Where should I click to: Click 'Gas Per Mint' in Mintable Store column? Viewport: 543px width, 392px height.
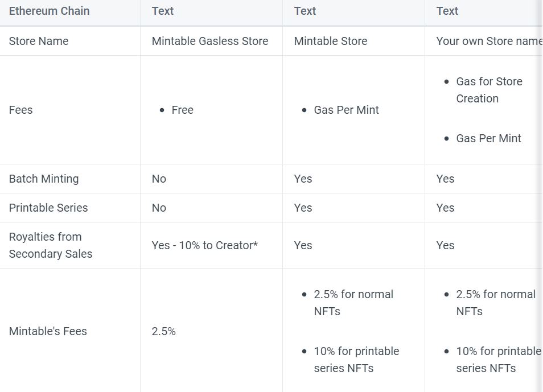(x=346, y=110)
